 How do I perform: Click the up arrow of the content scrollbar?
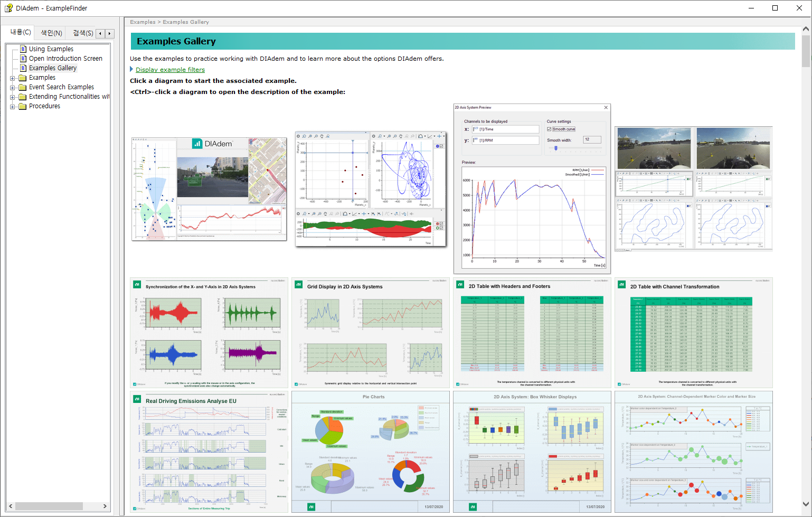806,30
